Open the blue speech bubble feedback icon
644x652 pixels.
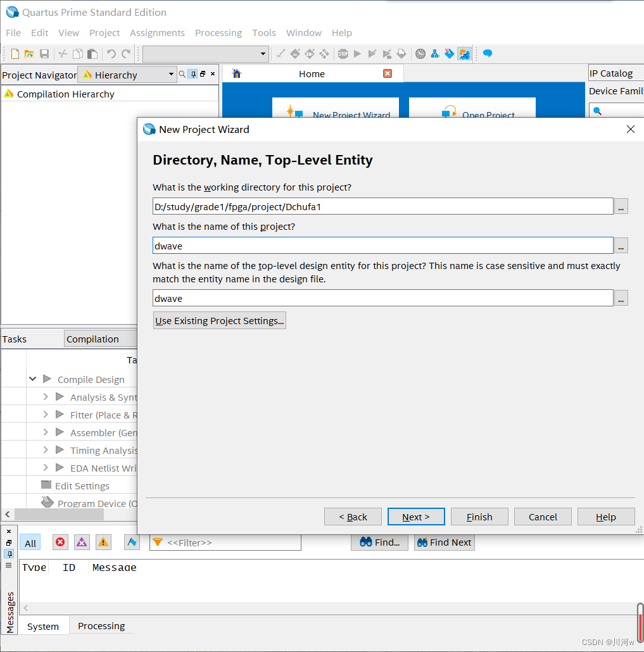[488, 54]
